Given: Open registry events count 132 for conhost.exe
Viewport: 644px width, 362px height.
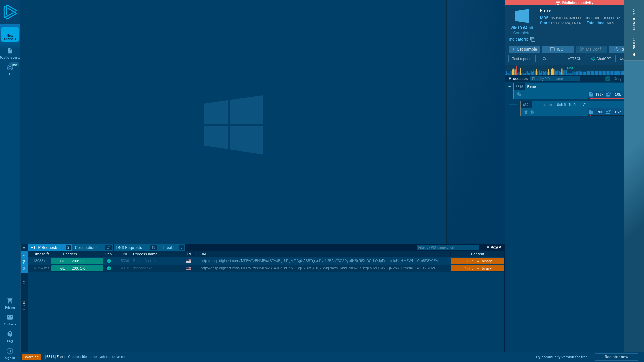Looking at the screenshot, I should point(614,112).
